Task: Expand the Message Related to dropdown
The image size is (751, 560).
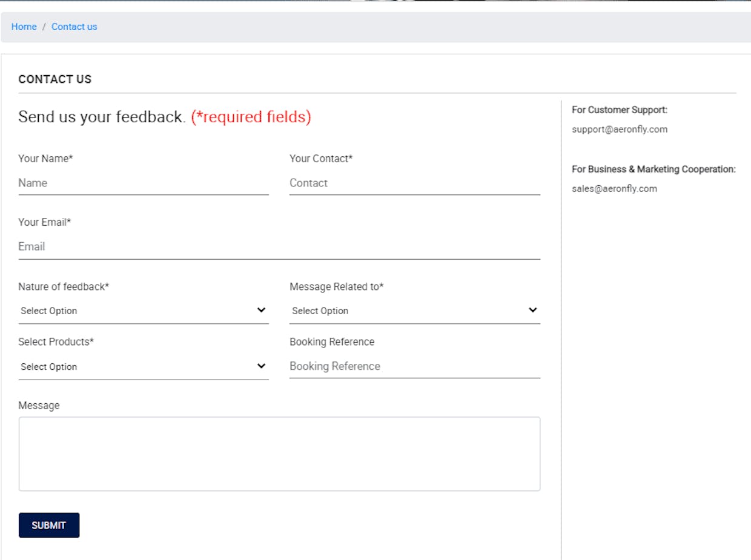Action: pyautogui.click(x=415, y=311)
